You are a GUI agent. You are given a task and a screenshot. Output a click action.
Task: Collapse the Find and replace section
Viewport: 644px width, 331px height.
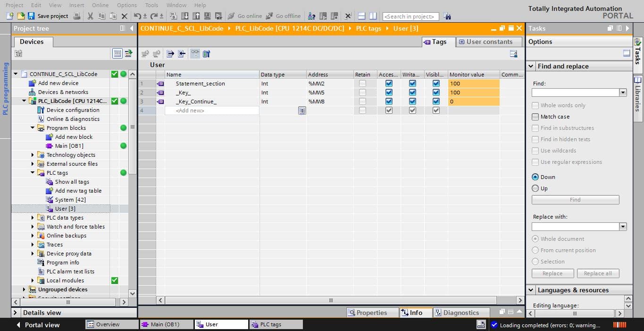(531, 66)
